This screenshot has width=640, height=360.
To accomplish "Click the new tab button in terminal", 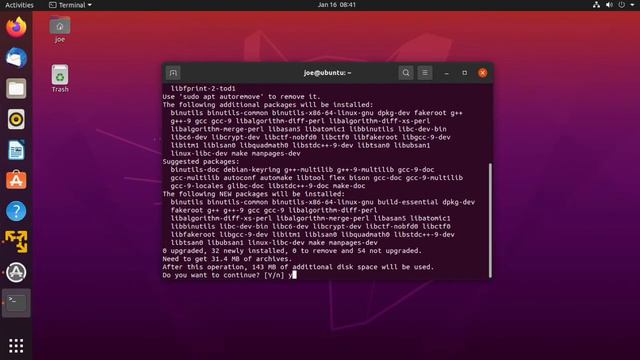I will 173,73.
